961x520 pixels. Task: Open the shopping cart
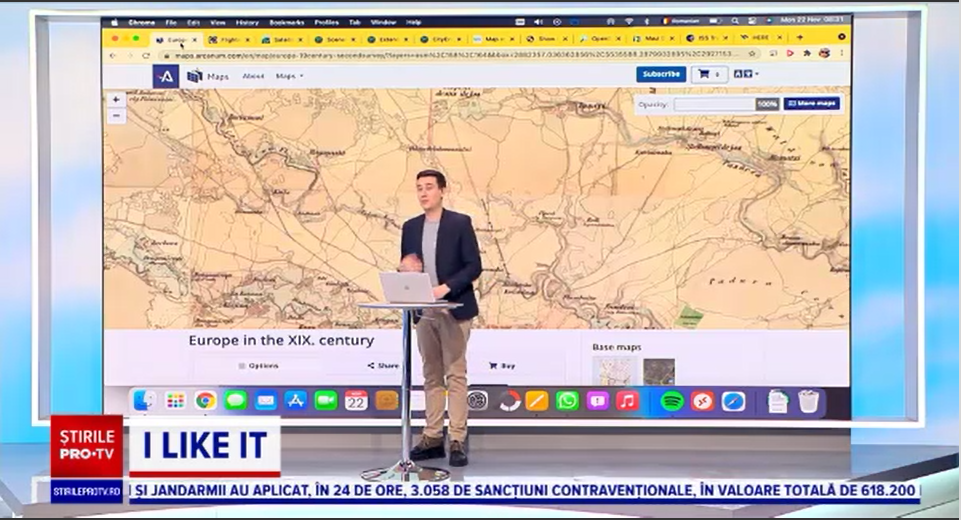[x=709, y=74]
